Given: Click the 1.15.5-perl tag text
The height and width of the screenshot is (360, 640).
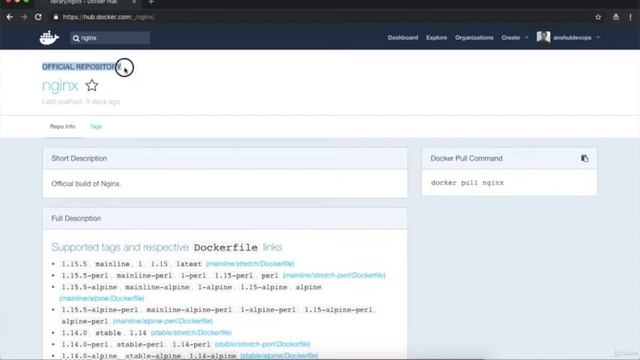Looking at the screenshot, I should (85, 276).
